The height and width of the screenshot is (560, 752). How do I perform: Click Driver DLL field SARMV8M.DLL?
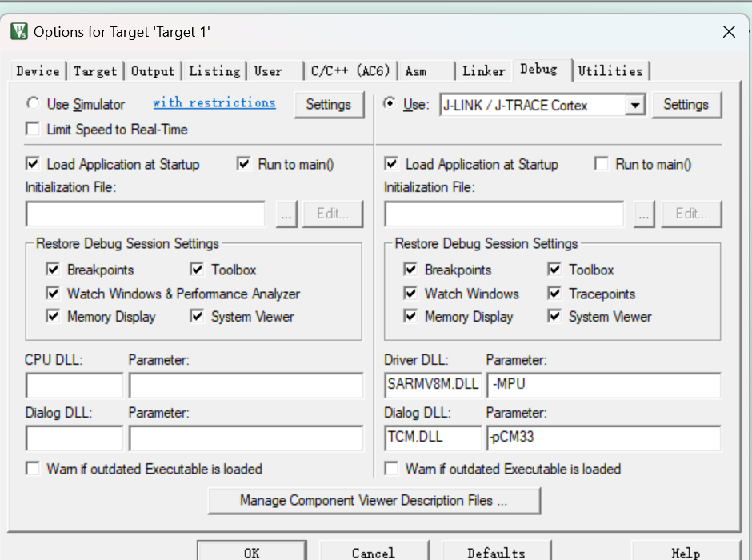point(433,386)
